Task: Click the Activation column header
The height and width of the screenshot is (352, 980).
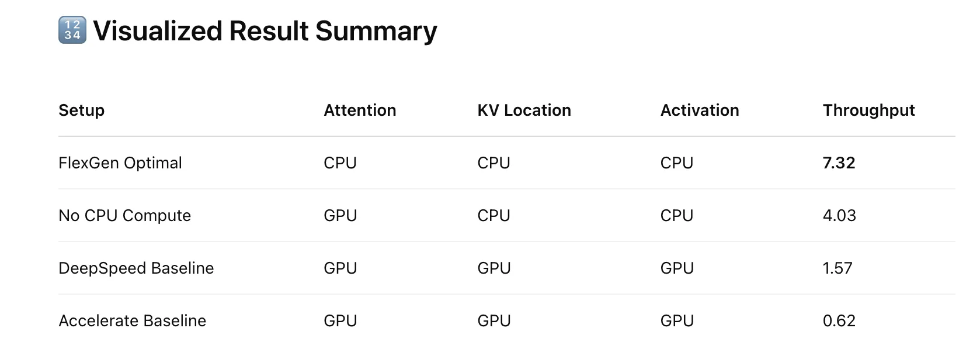Action: [x=700, y=110]
